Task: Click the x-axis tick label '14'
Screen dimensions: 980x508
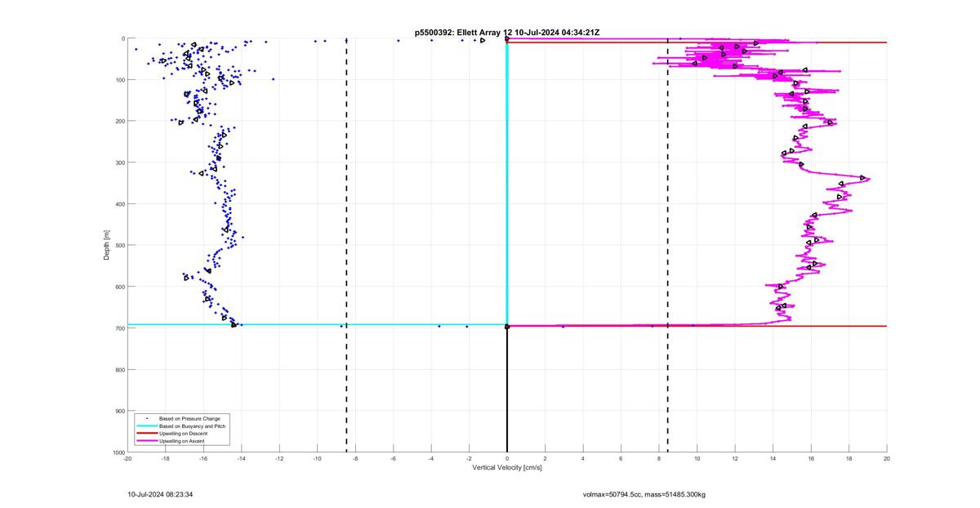Action: 773,458
